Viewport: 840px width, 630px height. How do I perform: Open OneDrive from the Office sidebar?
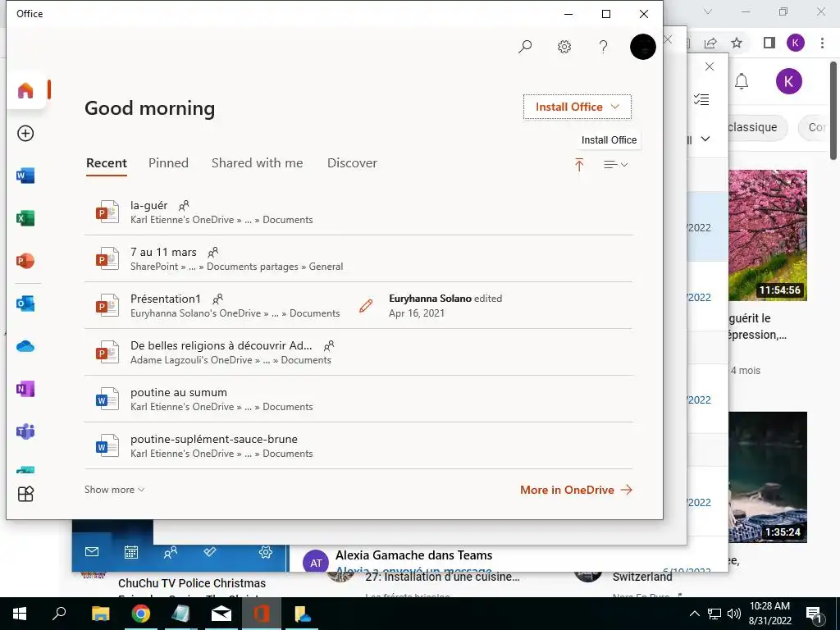click(x=25, y=347)
